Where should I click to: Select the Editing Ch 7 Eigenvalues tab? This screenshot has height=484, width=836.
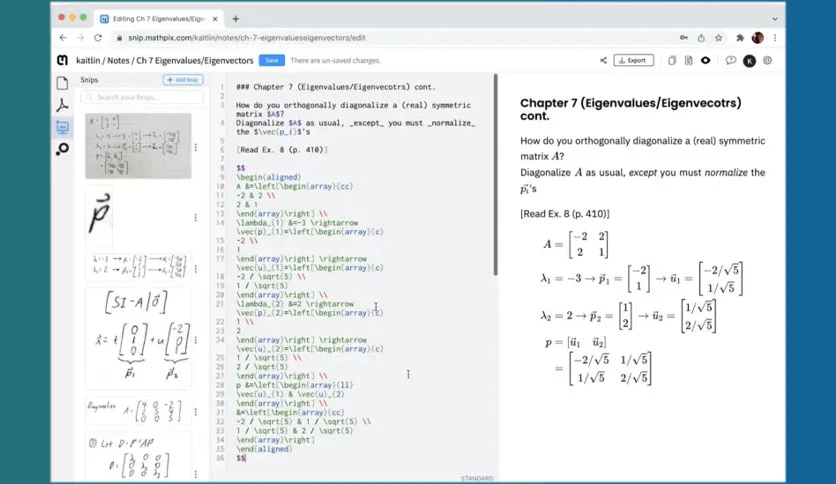[159, 19]
